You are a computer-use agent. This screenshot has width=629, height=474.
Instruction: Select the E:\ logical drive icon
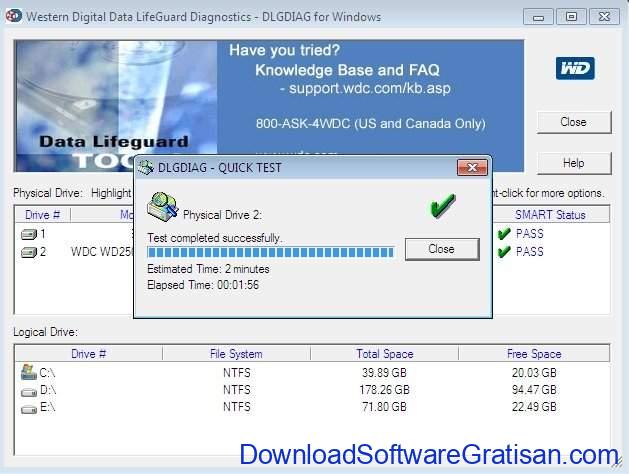[28, 409]
